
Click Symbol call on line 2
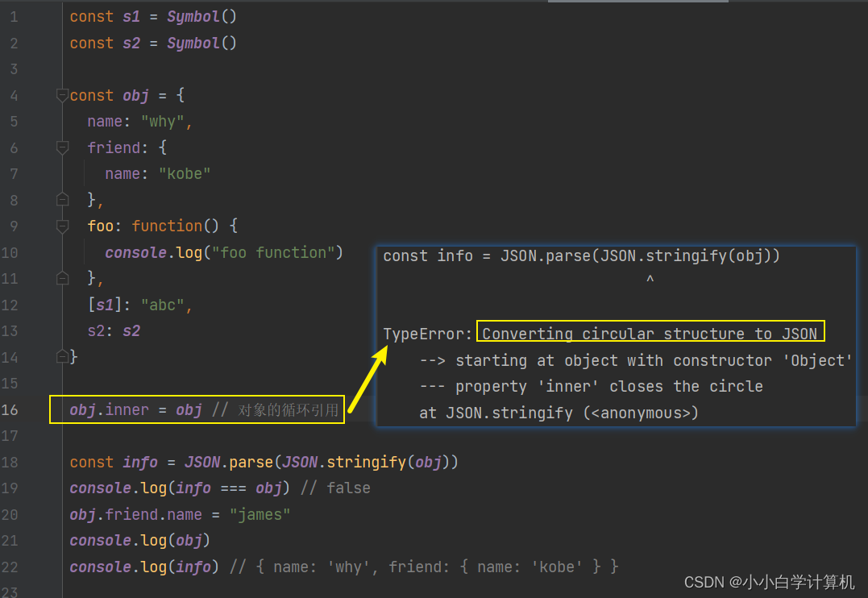coord(201,44)
